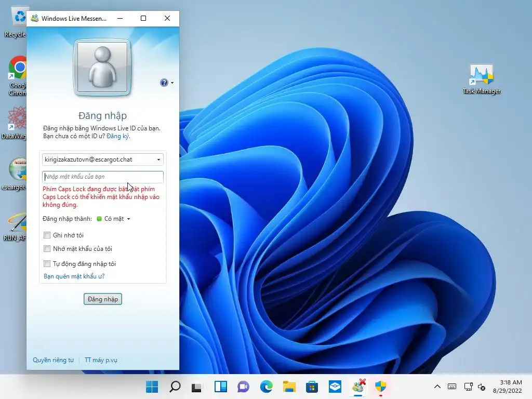Open the clock and date flyout

[507, 387]
